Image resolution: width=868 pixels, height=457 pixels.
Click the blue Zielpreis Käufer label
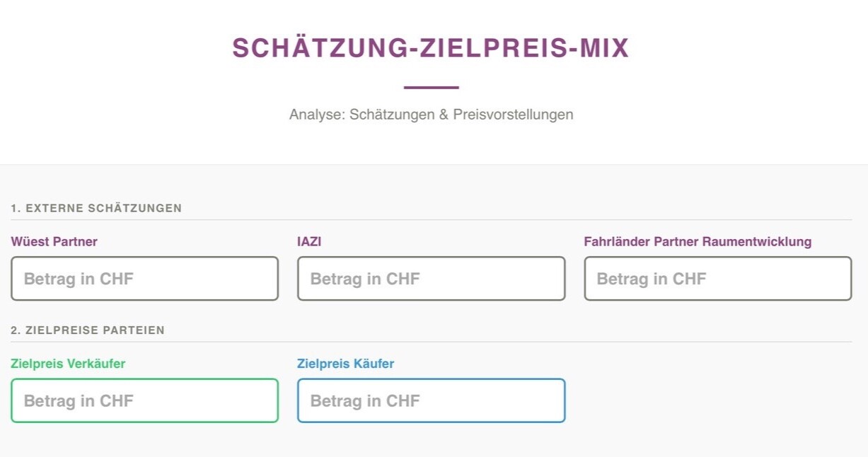pos(345,364)
